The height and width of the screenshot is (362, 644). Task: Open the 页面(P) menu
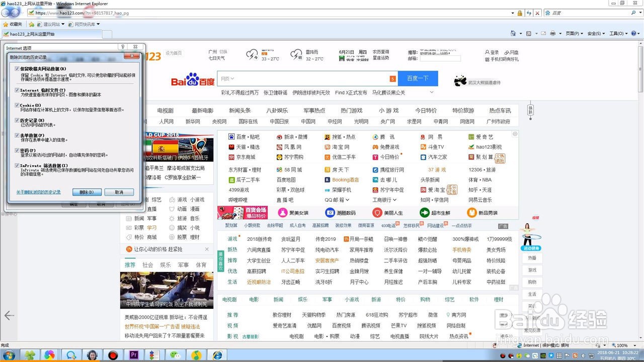575,33
